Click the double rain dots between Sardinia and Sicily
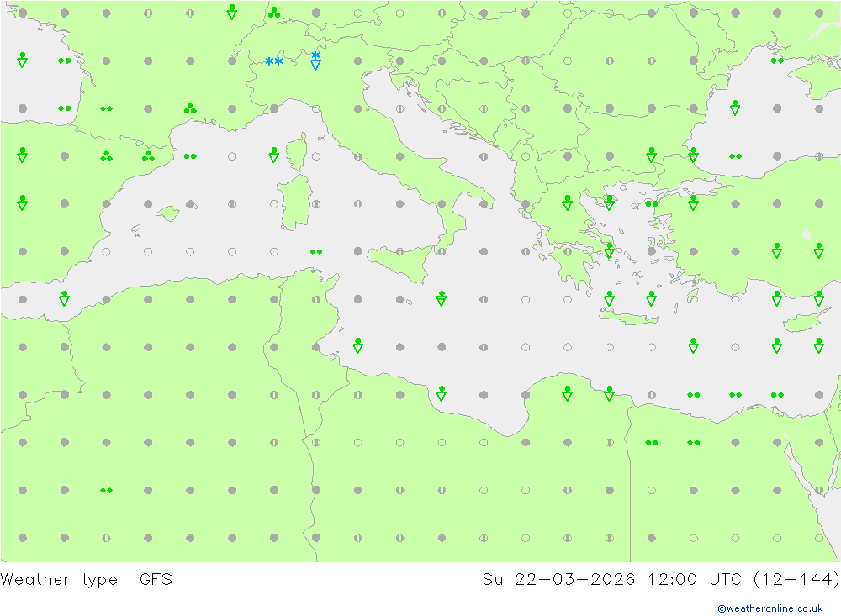This screenshot has width=841, height=616. [316, 251]
